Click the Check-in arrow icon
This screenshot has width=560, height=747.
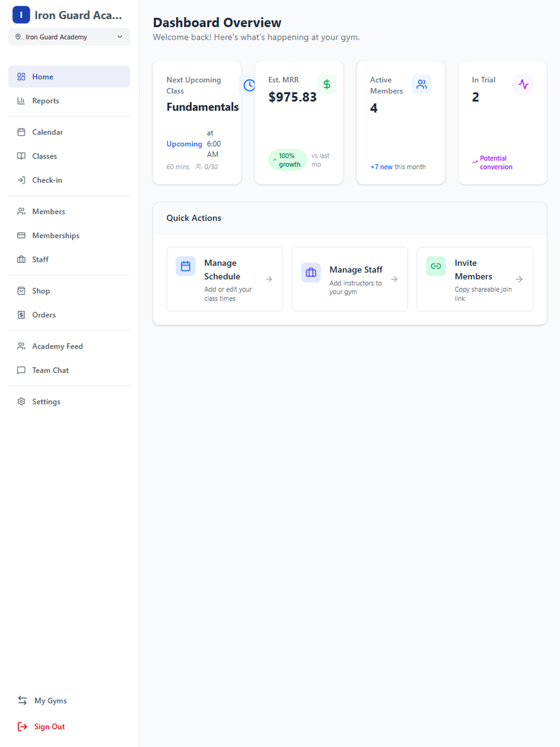coord(21,180)
